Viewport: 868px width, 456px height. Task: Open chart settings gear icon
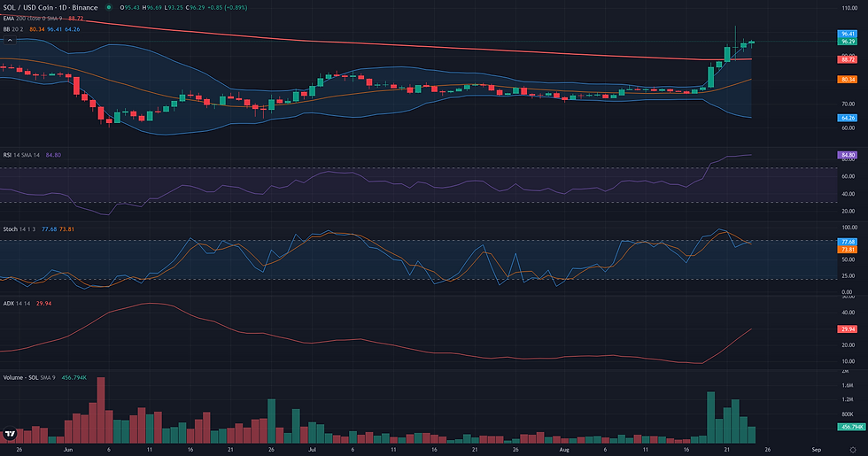coord(852,450)
